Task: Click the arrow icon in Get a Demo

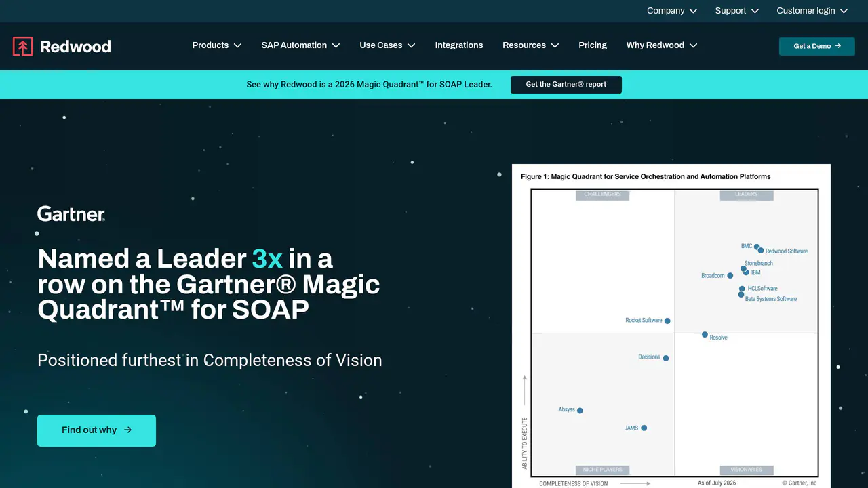Action: point(838,46)
